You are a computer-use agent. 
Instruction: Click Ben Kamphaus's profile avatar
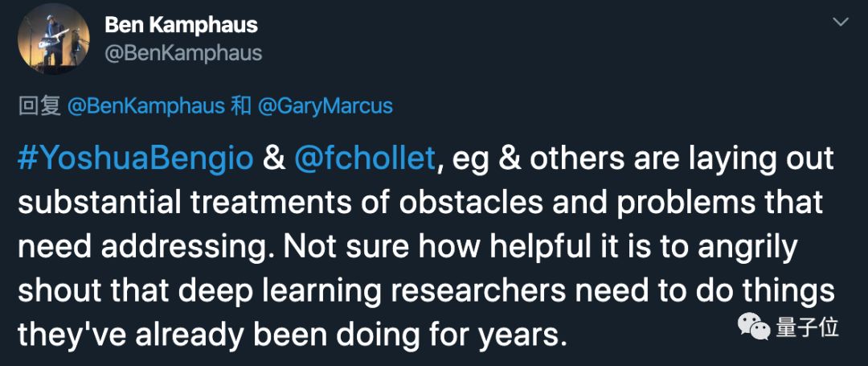pos(53,39)
